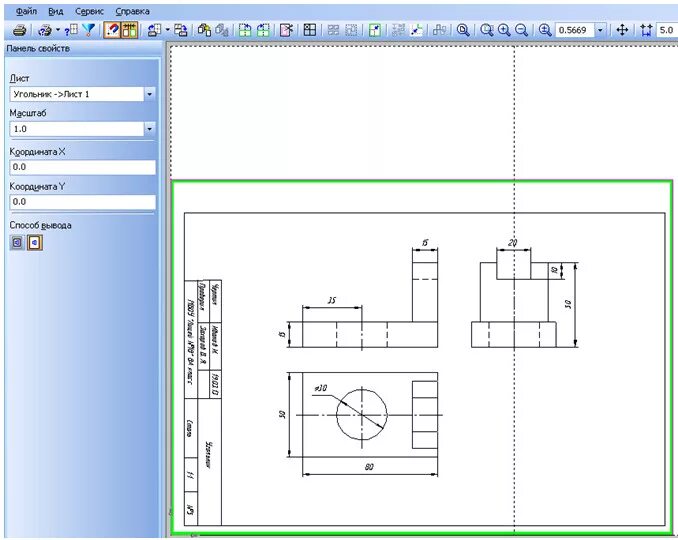Click the Панель свойств panel title
This screenshot has width=678, height=540.
(38, 48)
